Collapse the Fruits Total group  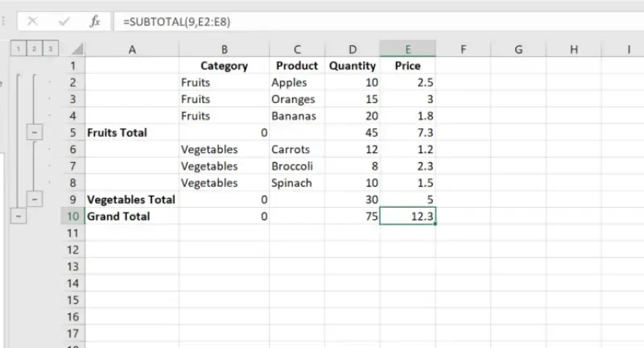click(x=35, y=133)
